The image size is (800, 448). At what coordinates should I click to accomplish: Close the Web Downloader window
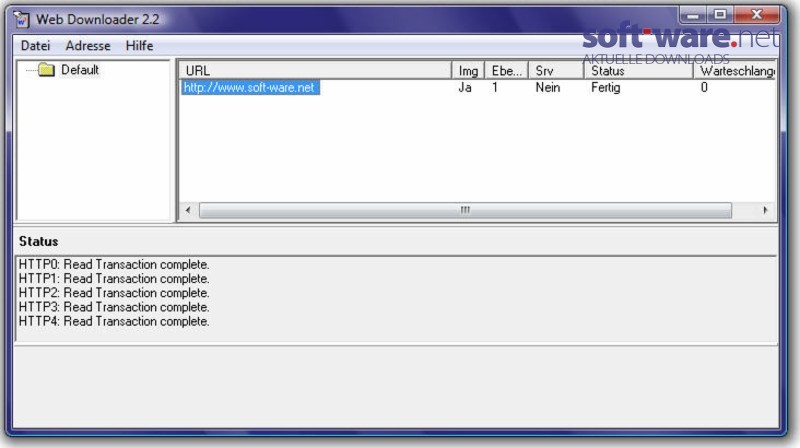(x=757, y=15)
